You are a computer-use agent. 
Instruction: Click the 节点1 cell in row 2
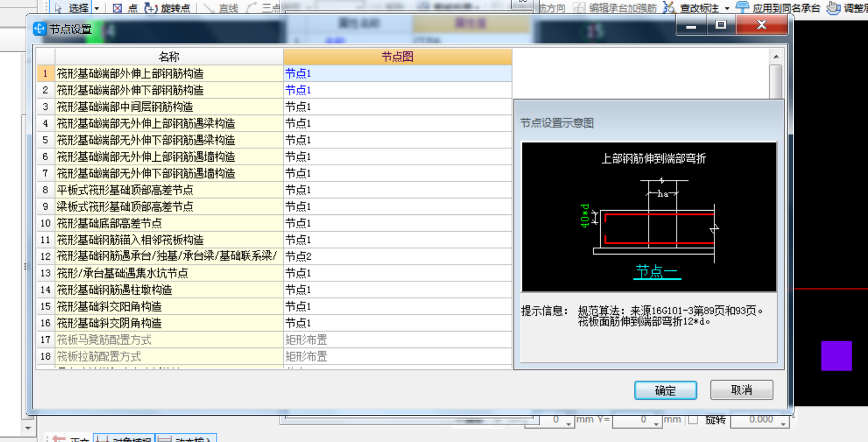(x=398, y=90)
